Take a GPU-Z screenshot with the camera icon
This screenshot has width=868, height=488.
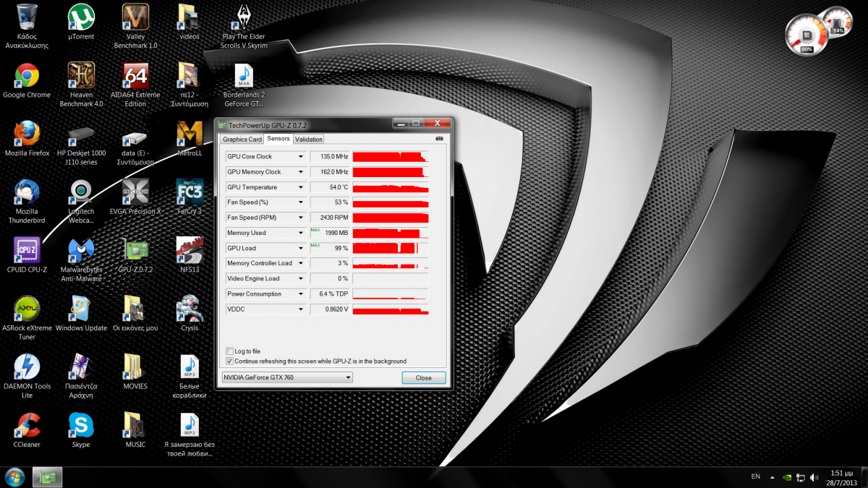tap(439, 139)
